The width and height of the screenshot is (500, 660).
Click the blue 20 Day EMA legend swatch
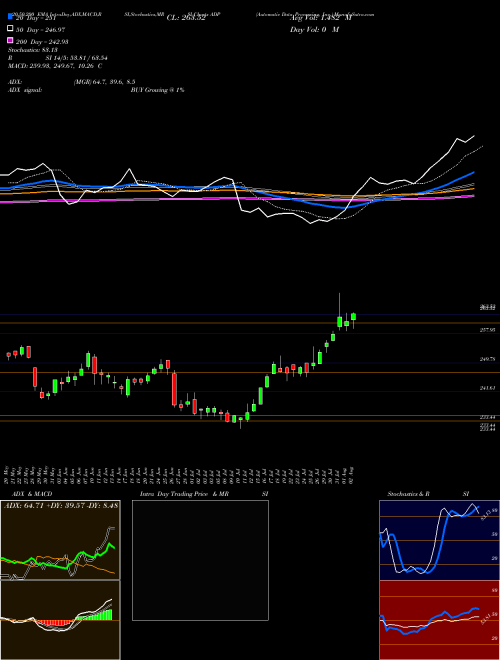click(x=11, y=17)
